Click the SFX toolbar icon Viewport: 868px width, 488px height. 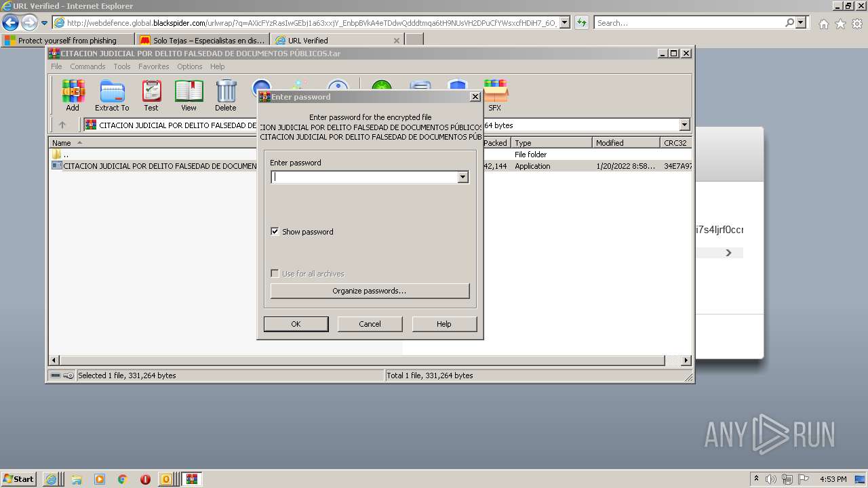(x=495, y=96)
